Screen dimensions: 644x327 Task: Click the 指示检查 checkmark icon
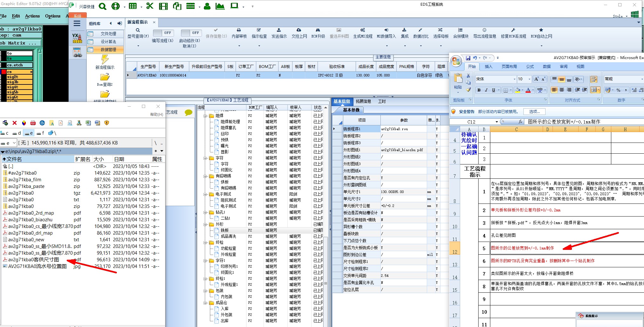coord(259,30)
